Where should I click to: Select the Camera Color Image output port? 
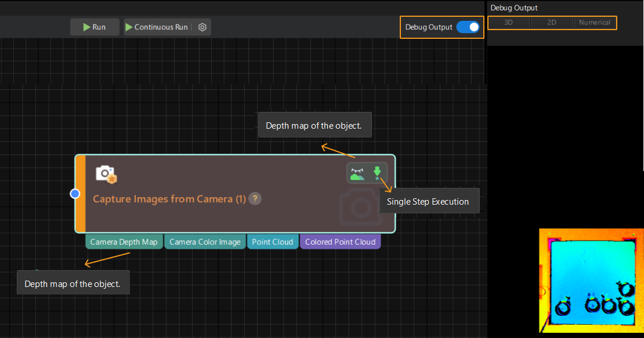tap(205, 242)
